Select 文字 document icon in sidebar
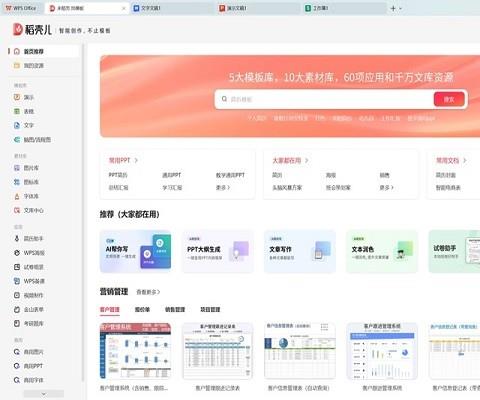480x400 pixels. click(x=17, y=125)
